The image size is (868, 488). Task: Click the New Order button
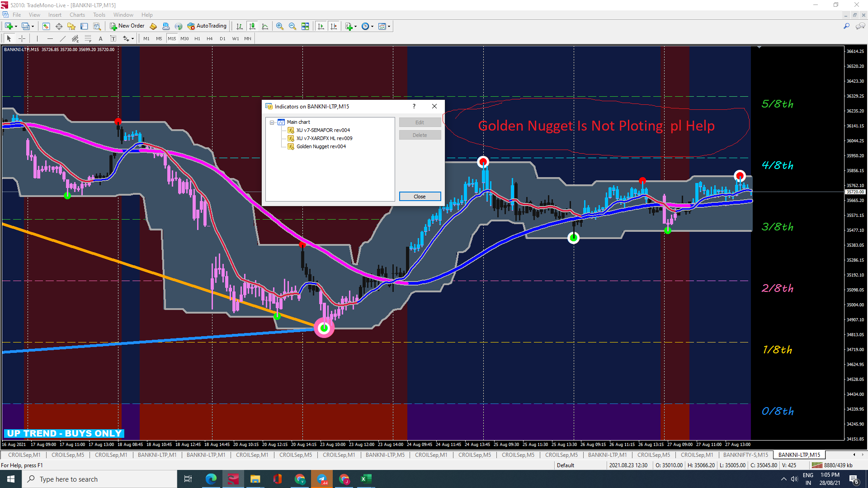[127, 26]
